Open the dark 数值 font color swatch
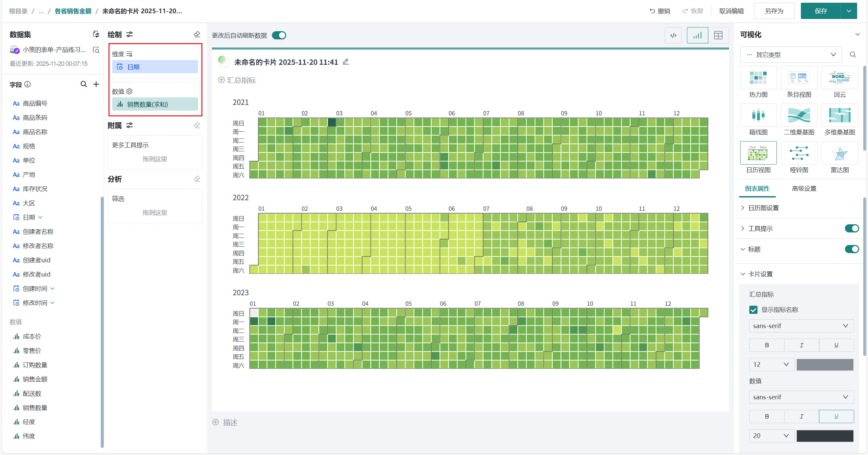Screen dimensions: 868x455 coord(825,435)
